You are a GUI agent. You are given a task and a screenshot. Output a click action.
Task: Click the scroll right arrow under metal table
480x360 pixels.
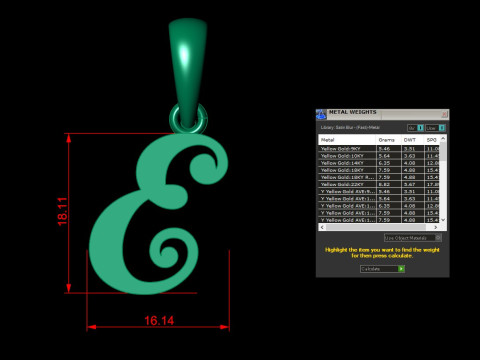(436, 227)
